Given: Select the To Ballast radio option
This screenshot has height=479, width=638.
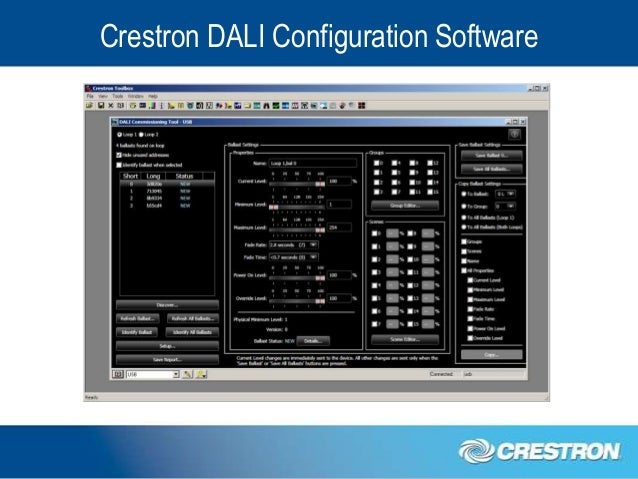Looking at the screenshot, I should point(463,194).
